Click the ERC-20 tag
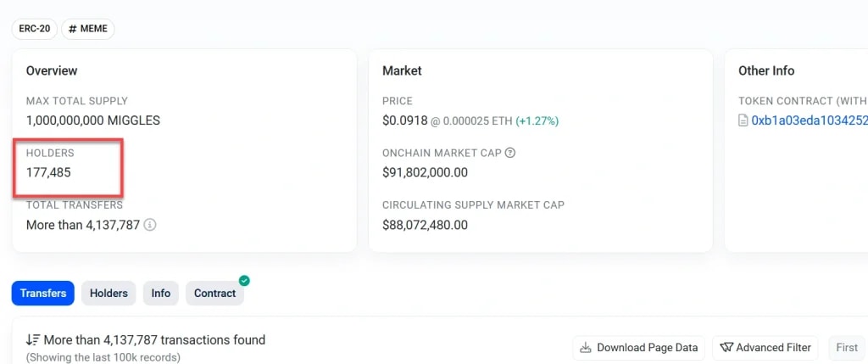Image resolution: width=868 pixels, height=364 pixels. point(34,29)
